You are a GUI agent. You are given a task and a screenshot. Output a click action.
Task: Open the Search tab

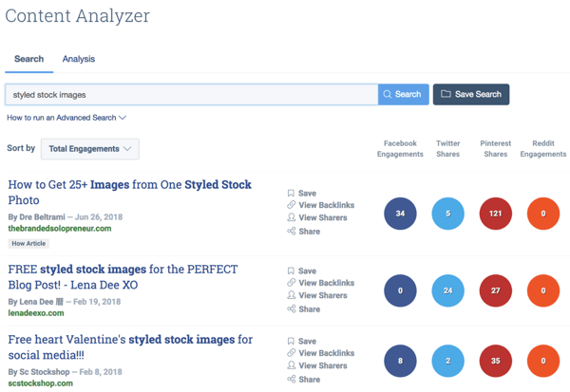[29, 59]
